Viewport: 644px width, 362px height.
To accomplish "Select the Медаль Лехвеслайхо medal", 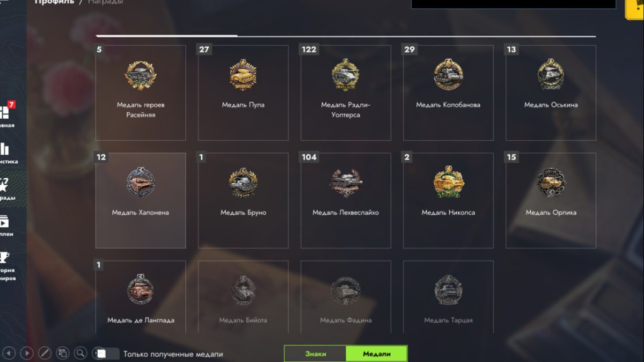I will click(346, 200).
